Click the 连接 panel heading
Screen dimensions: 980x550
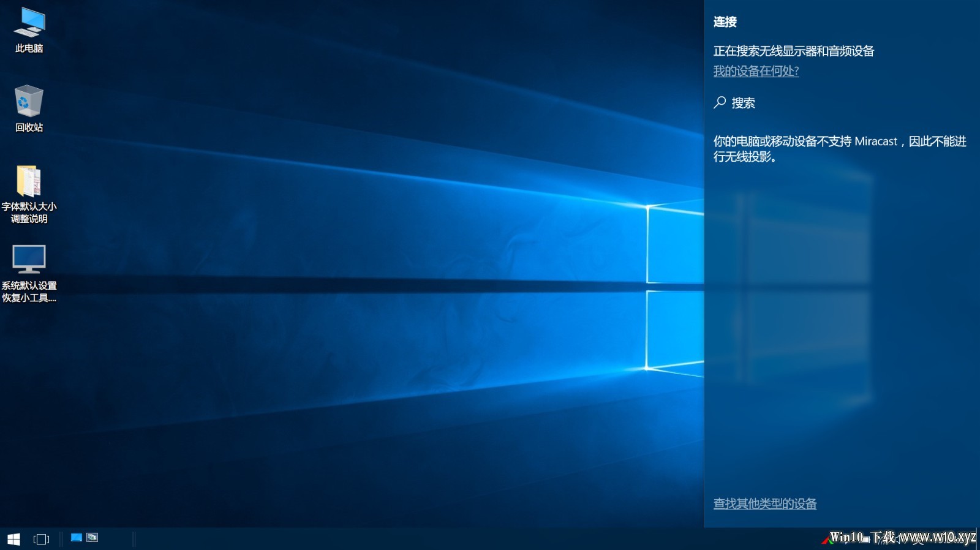725,22
